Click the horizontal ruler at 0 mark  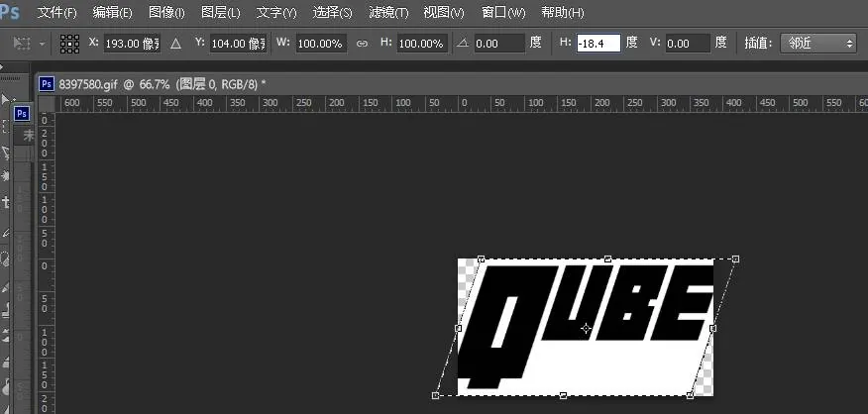(x=464, y=103)
